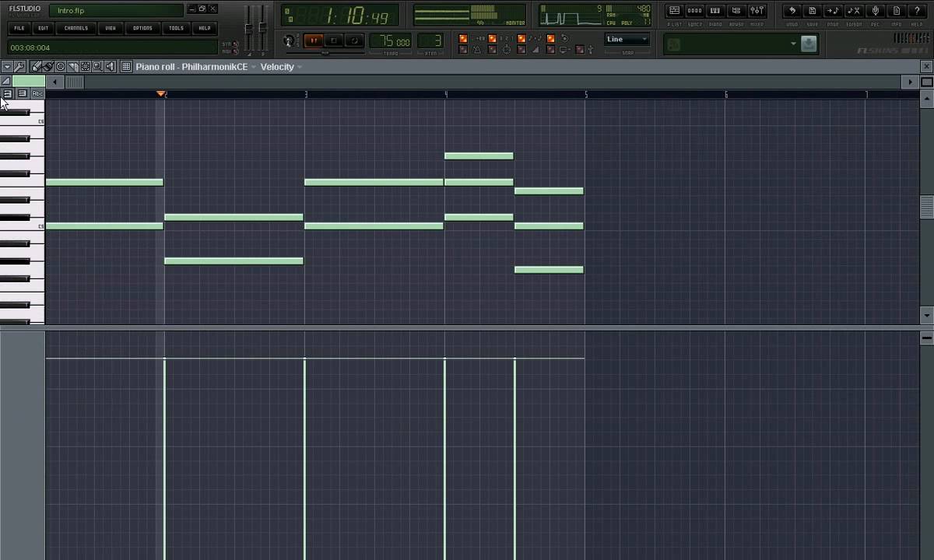This screenshot has width=934, height=560.
Task: Select the Draw pencil tool
Action: click(36, 67)
